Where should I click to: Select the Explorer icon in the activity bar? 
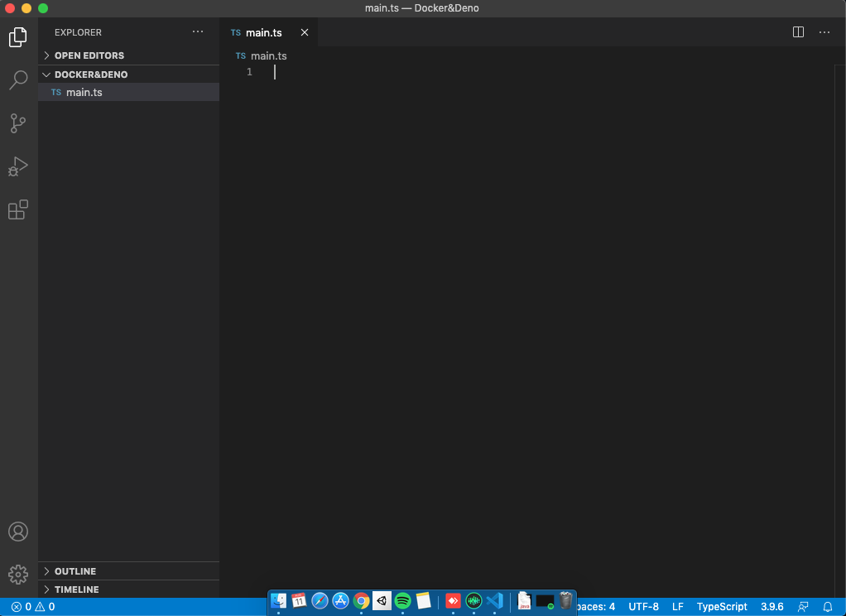18,36
